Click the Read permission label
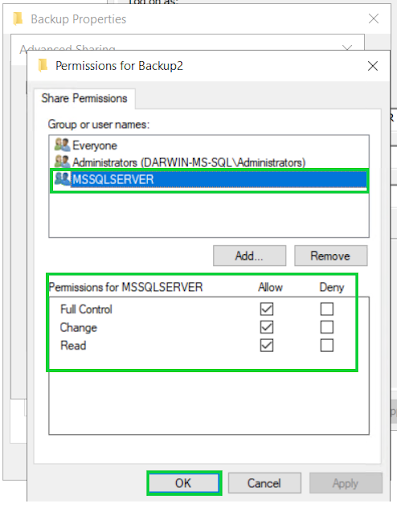The height and width of the screenshot is (512, 397). (73, 346)
